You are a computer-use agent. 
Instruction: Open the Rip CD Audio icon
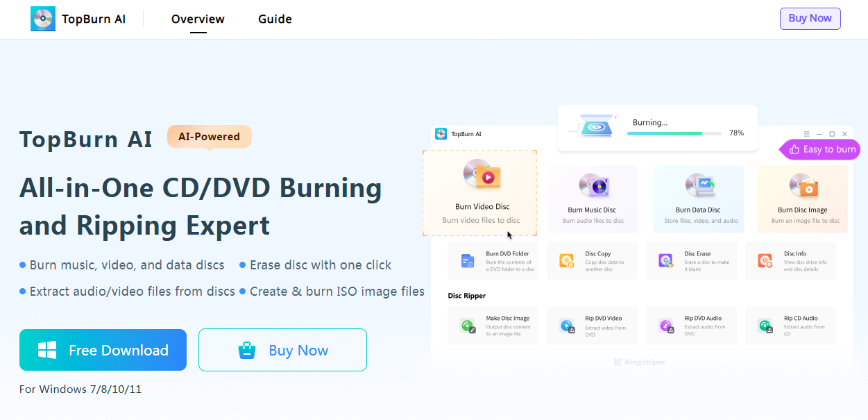765,326
